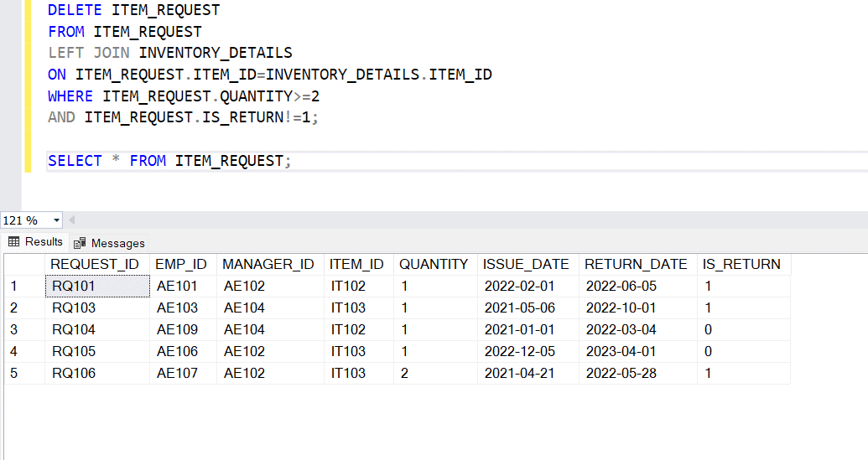Click the AE107 employee cell
Viewport: 868px width, 460px height.
tap(183, 373)
